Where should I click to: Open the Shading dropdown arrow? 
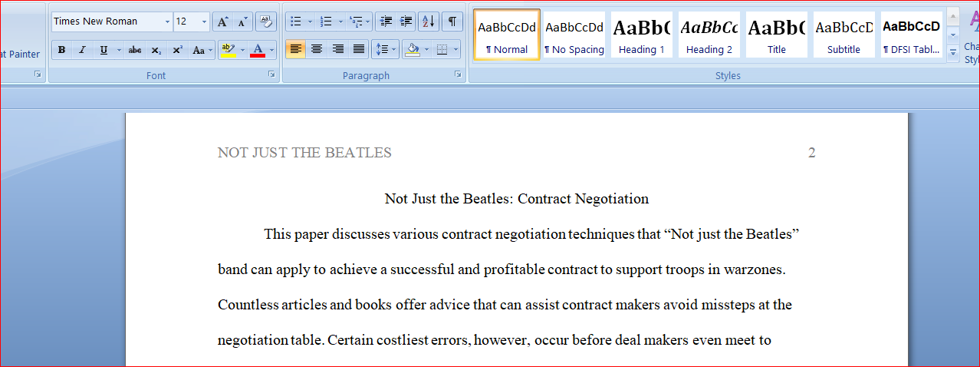click(427, 50)
